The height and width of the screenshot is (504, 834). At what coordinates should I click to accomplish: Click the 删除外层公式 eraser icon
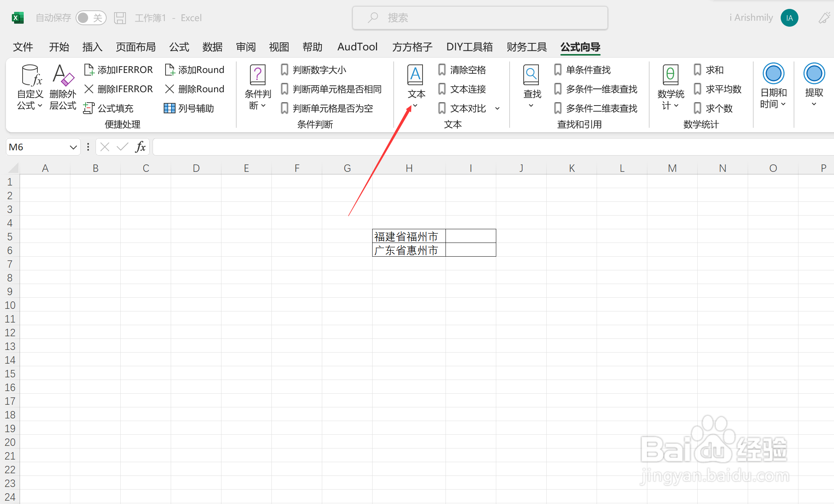[x=63, y=87]
